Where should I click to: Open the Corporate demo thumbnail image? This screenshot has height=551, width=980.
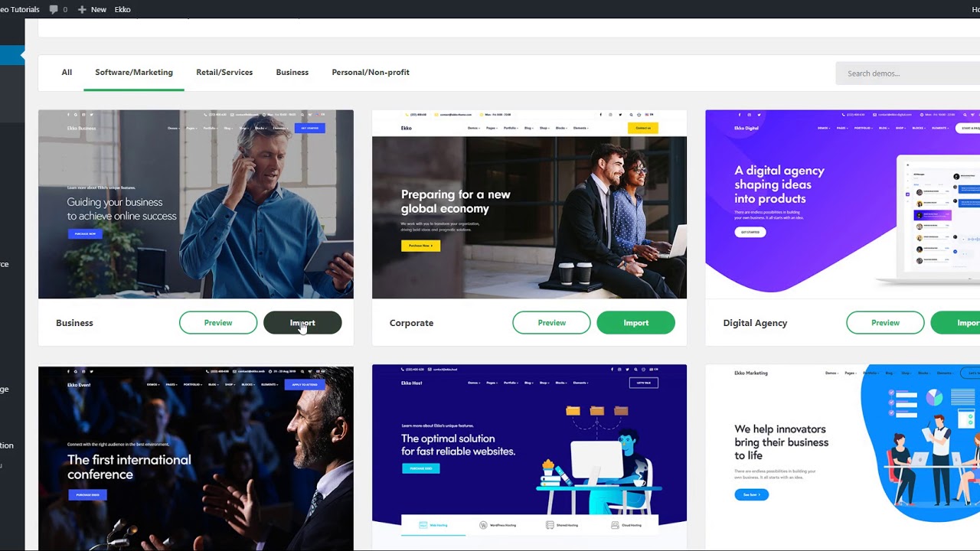tap(529, 204)
